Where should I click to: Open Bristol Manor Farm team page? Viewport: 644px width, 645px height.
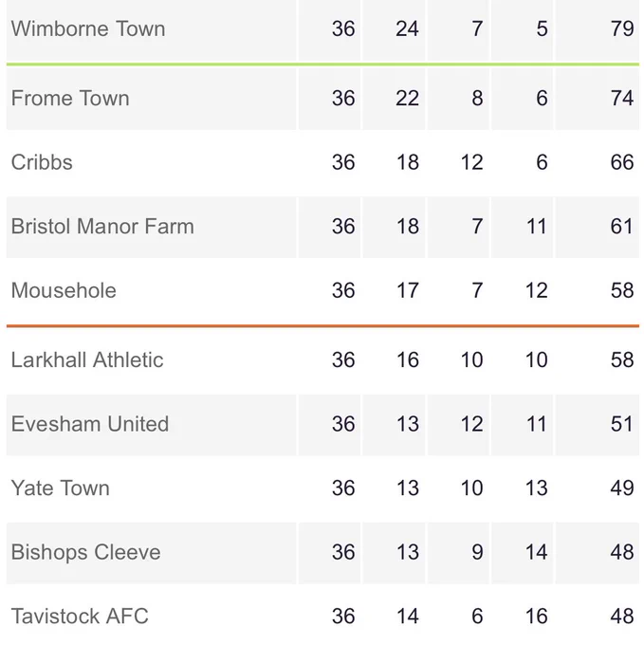102,227
